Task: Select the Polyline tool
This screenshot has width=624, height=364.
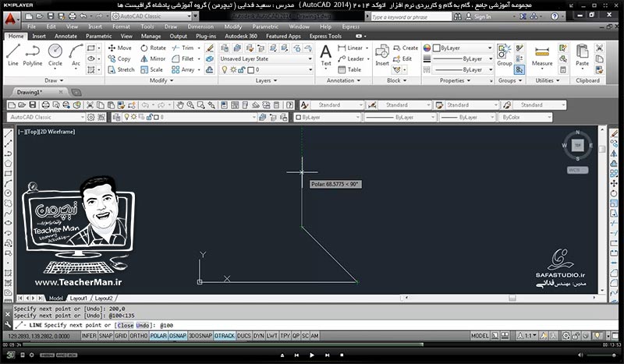Action: (32, 55)
